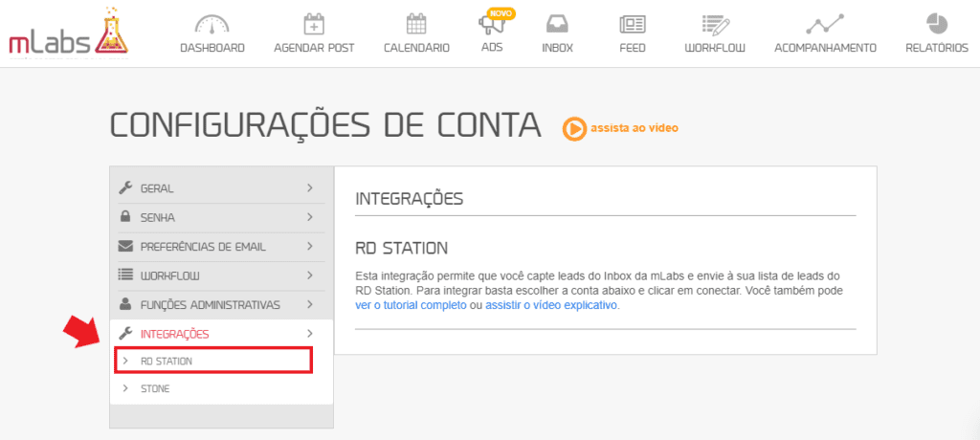Click the wrench icon beside Geral
The width and height of the screenshot is (980, 440).
[125, 187]
